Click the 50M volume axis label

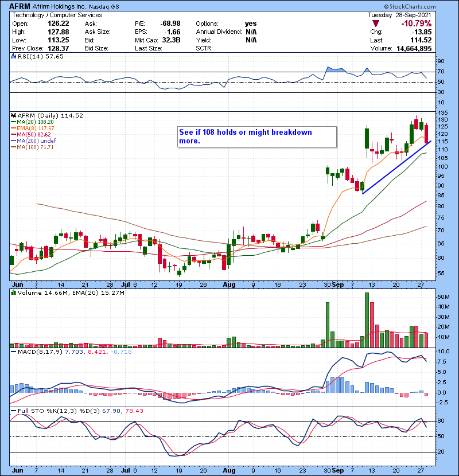tap(443, 297)
